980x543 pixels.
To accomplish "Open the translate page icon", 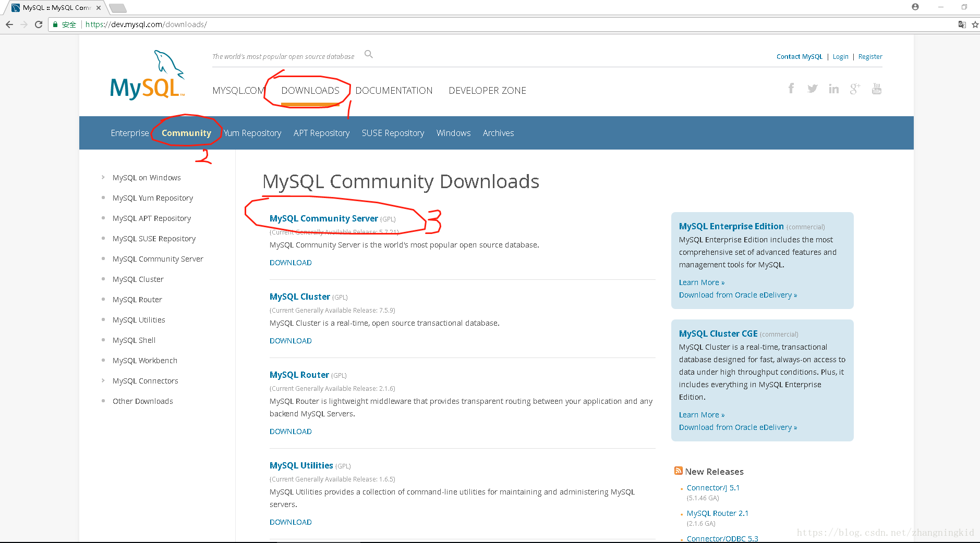I will (x=962, y=24).
